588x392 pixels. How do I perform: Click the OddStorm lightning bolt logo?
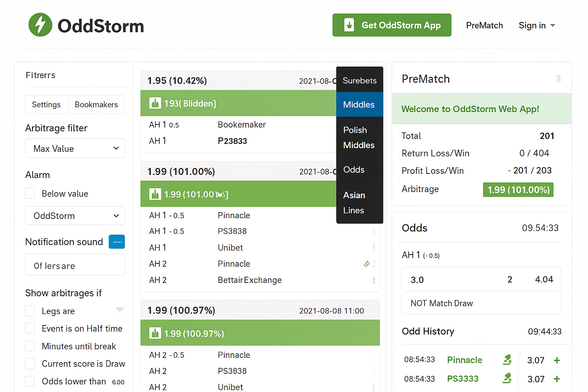40,25
